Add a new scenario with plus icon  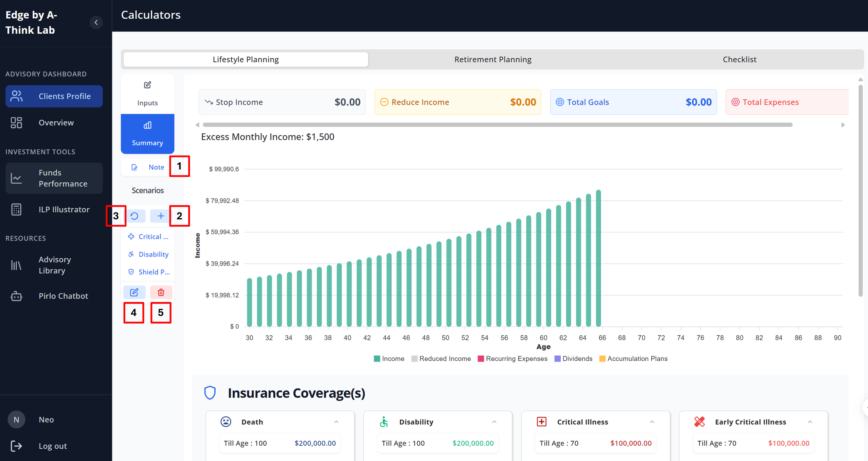tap(160, 216)
